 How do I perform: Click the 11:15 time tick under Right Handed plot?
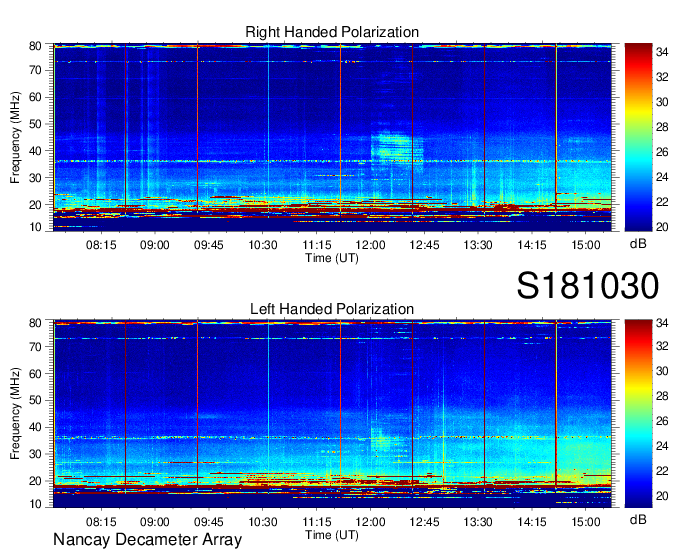pyautogui.click(x=317, y=245)
